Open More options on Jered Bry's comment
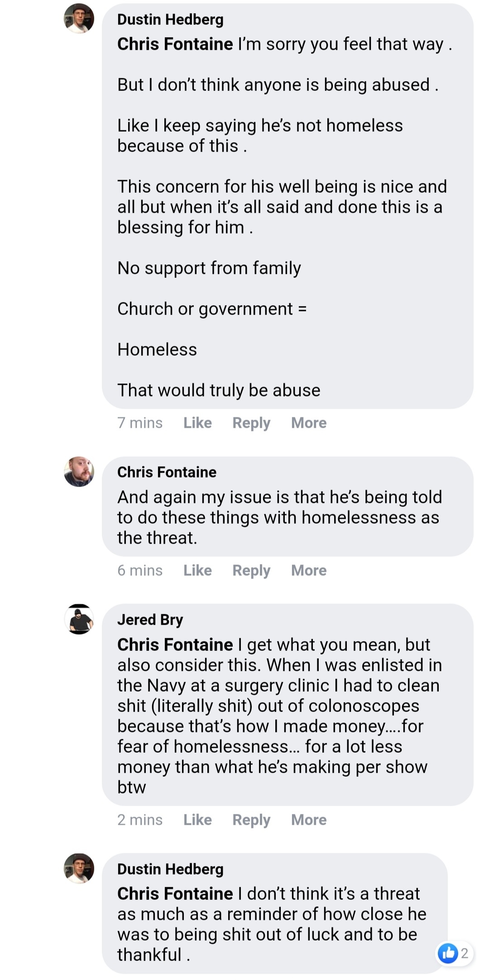 (309, 820)
